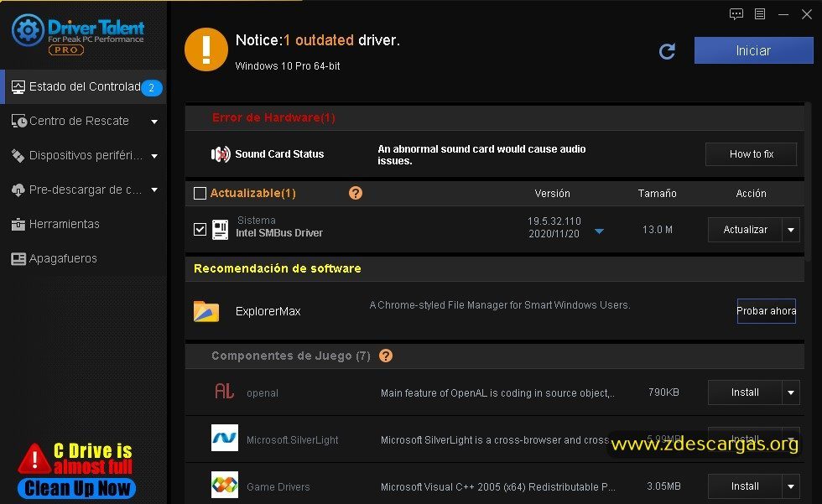Click the orange warning exclamation icon
Image resolution: width=822 pixels, height=504 pixels.
pos(206,49)
